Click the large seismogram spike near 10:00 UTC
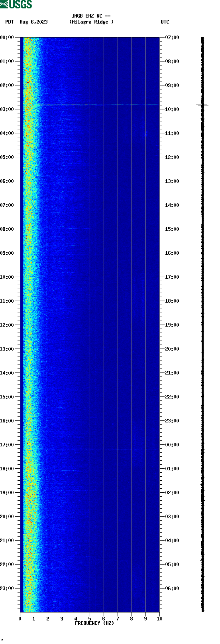The height and width of the screenshot is (644, 220). point(202,105)
